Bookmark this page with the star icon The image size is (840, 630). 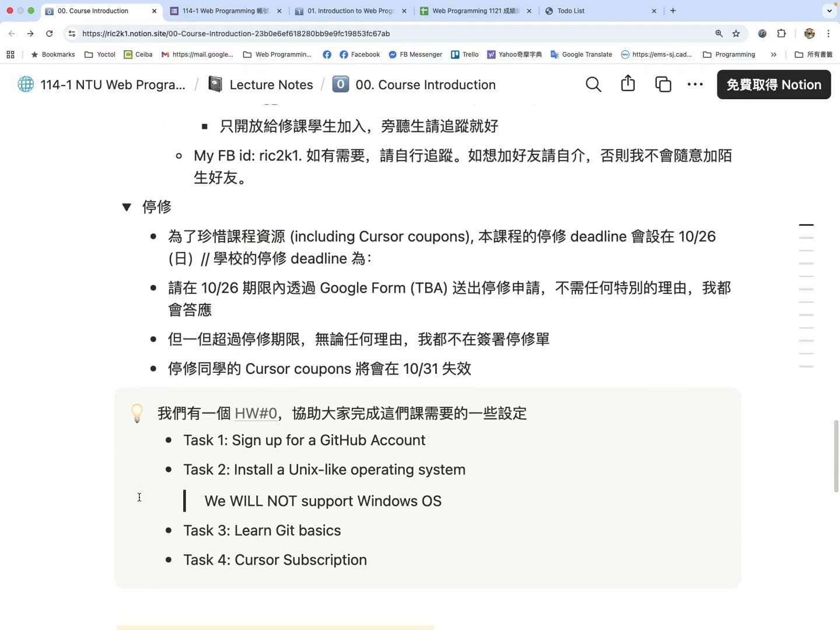tap(736, 34)
